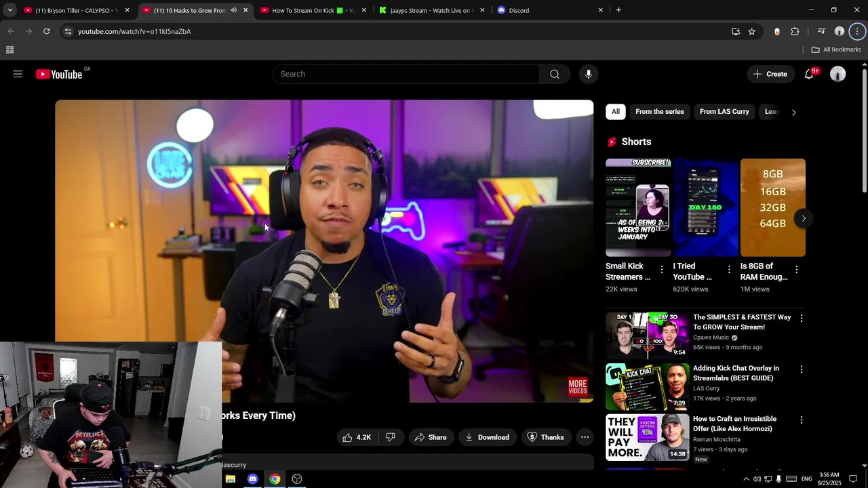Click the magnifier search button
Image resolution: width=868 pixels, height=488 pixels.
(555, 74)
